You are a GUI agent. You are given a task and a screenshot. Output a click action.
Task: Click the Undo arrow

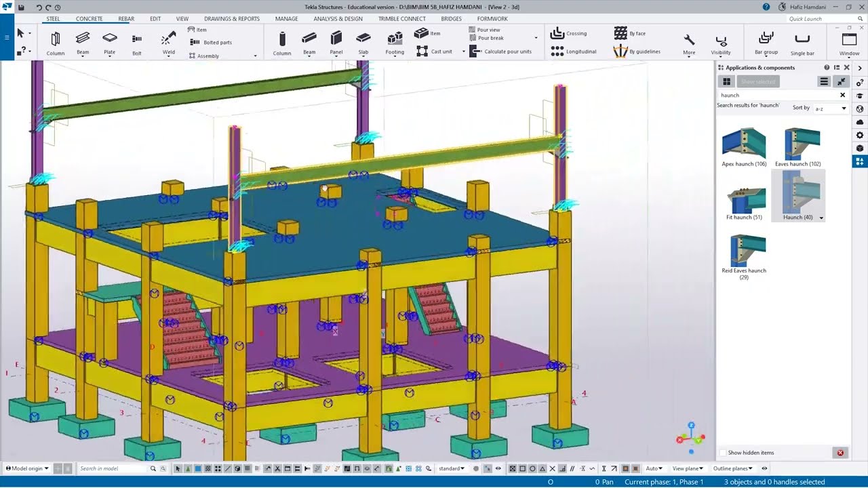[39, 7]
